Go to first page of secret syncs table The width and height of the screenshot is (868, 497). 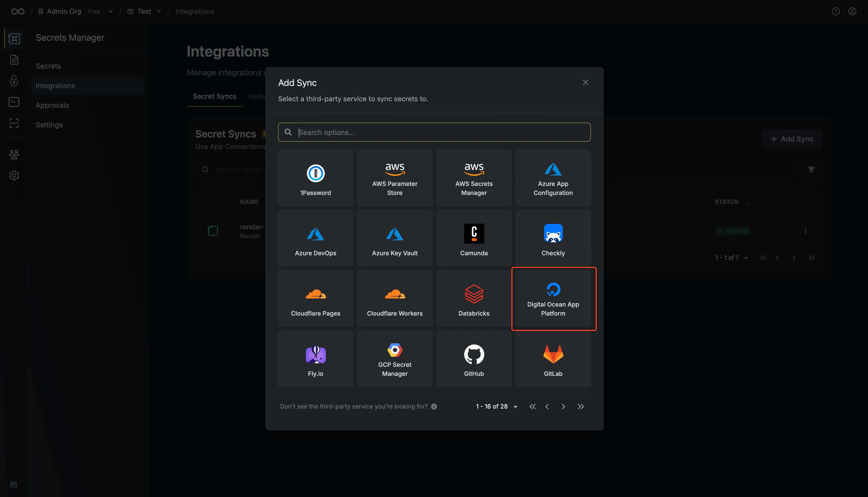click(x=763, y=258)
